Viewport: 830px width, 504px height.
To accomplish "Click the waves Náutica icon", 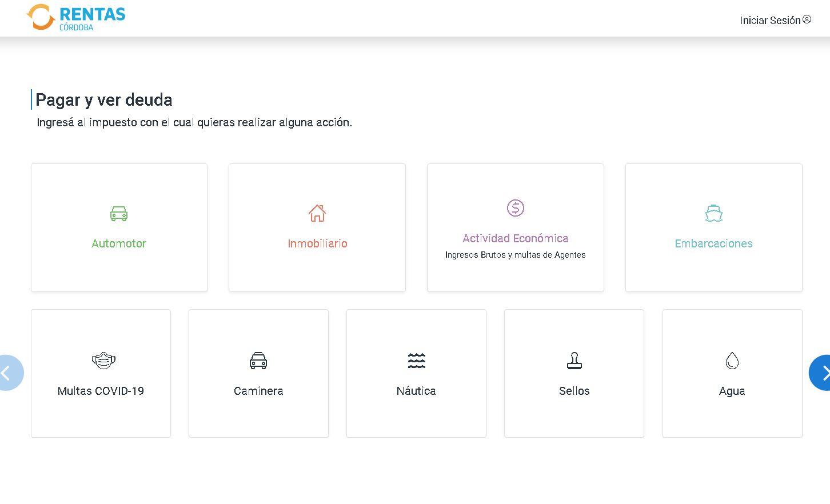I will pyautogui.click(x=416, y=361).
